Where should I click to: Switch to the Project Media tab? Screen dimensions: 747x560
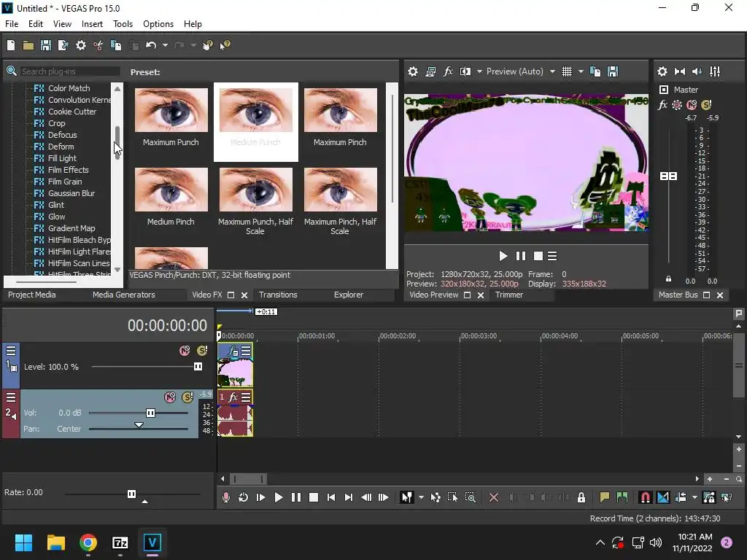click(x=31, y=295)
